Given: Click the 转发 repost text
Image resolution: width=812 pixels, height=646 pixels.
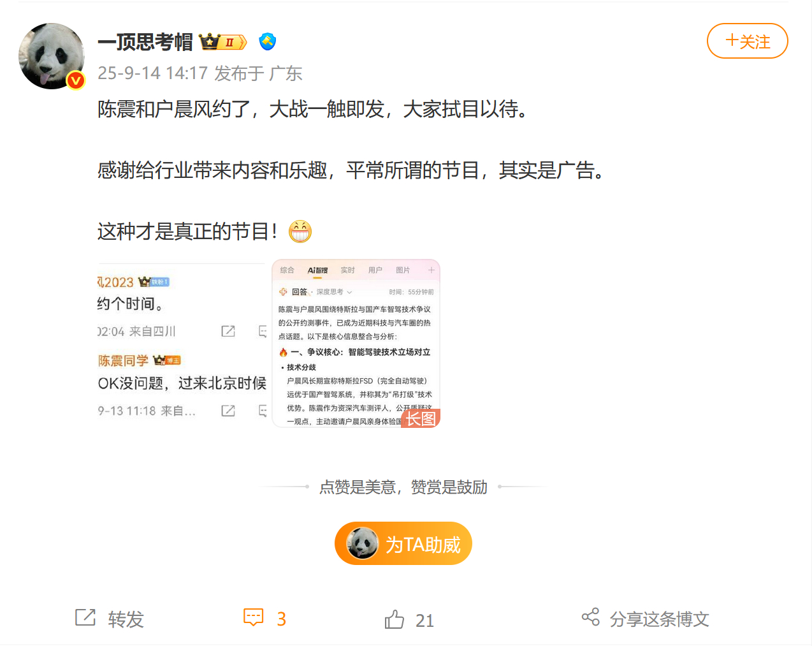Looking at the screenshot, I should (x=126, y=619).
